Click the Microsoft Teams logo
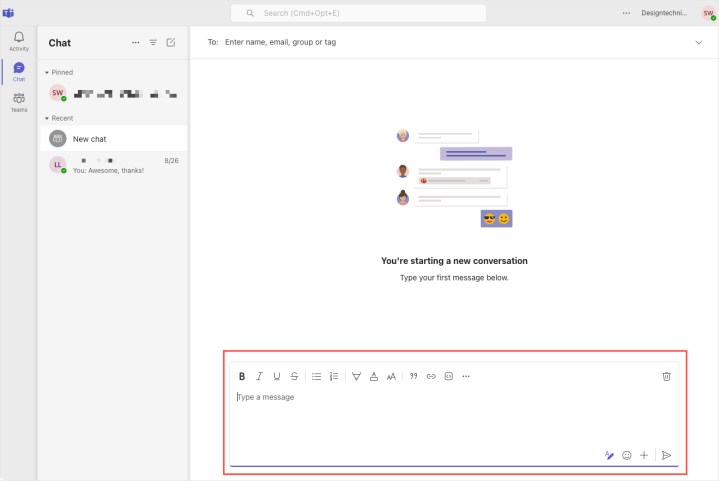The image size is (719, 481). pos(8,13)
